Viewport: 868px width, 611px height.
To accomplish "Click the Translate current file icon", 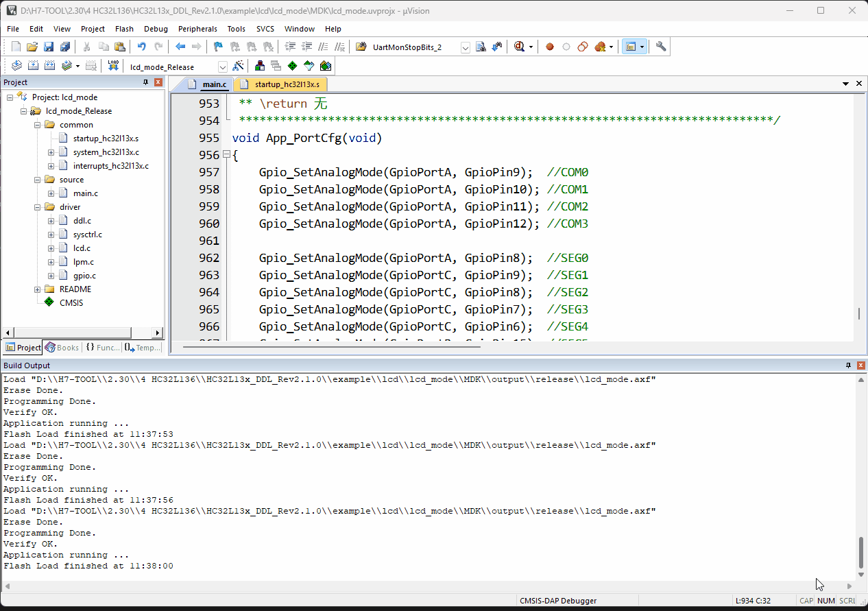I will coord(16,66).
